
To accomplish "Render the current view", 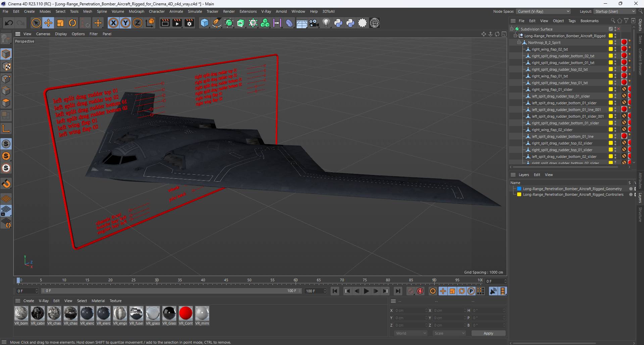I will tap(165, 23).
